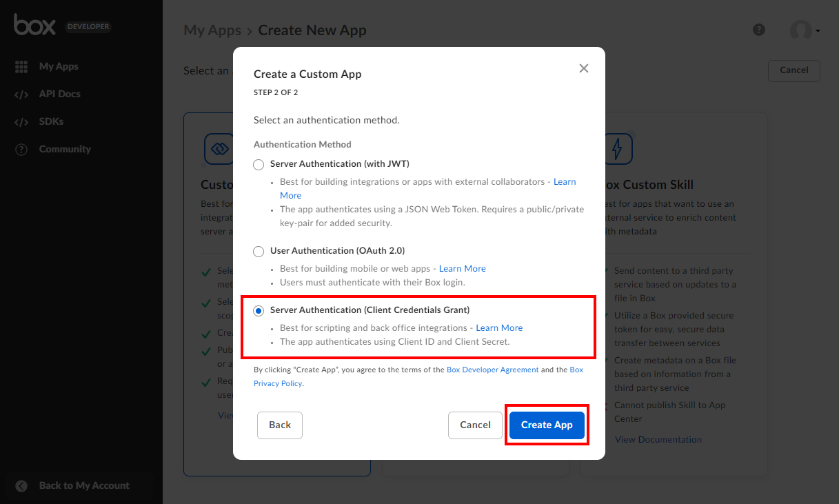Click Learn More under OAuth 2.0

click(x=462, y=268)
